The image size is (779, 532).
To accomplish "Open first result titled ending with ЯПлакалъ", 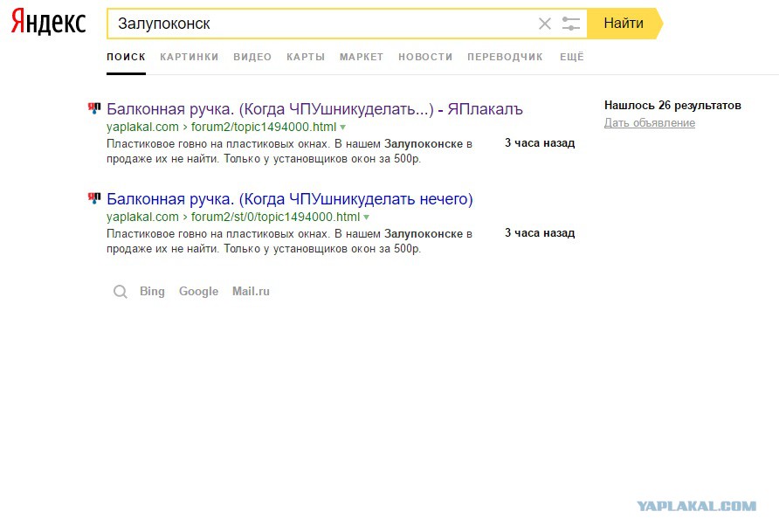I will coord(314,109).
